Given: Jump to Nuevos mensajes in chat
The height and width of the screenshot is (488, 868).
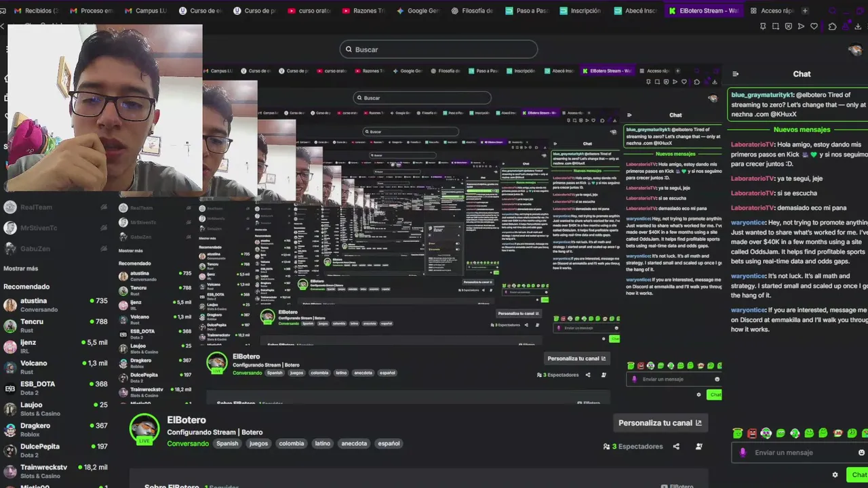Looking at the screenshot, I should pyautogui.click(x=802, y=129).
